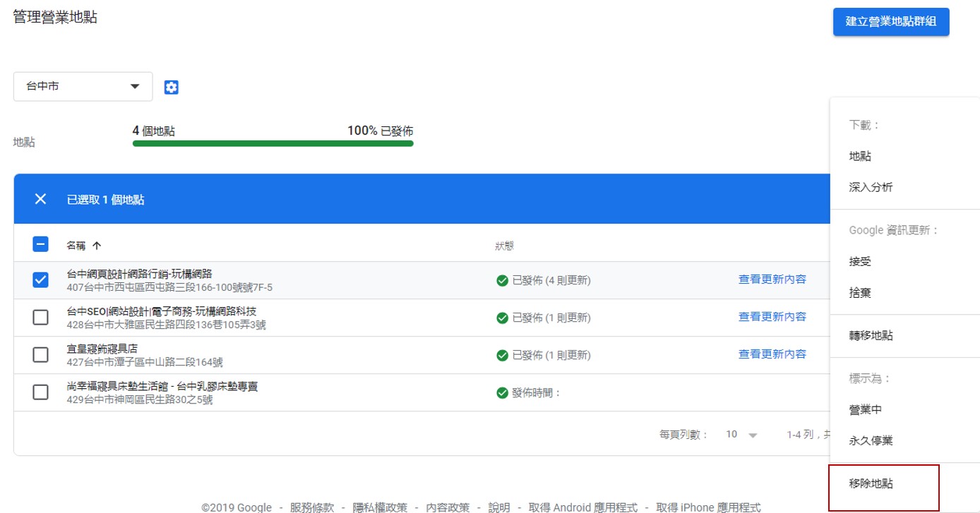The height and width of the screenshot is (513, 980).
Task: Click address 407台中市西屯區西屯路三段166-100號
Action: (169, 287)
